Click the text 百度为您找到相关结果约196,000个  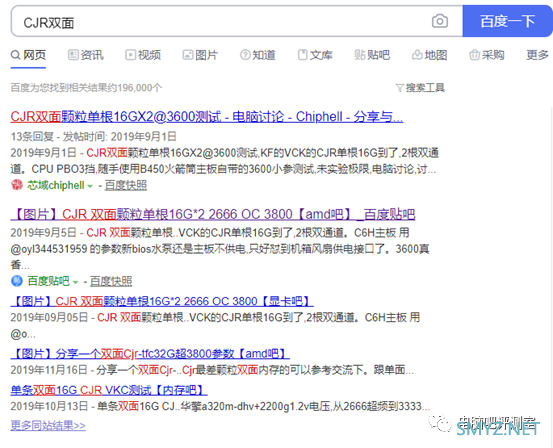86,87
